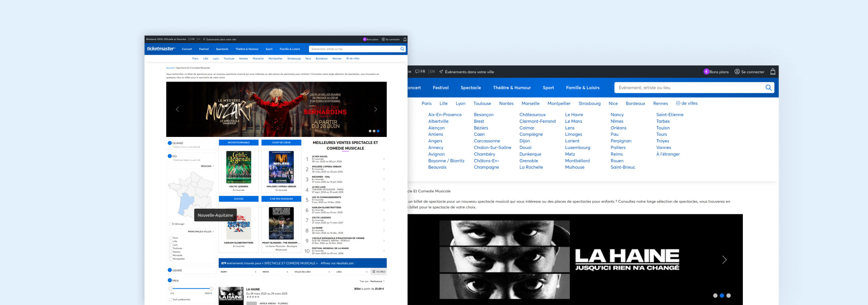
Task: Open Théâtre & Humour menu in right enlarged page
Action: click(x=512, y=87)
